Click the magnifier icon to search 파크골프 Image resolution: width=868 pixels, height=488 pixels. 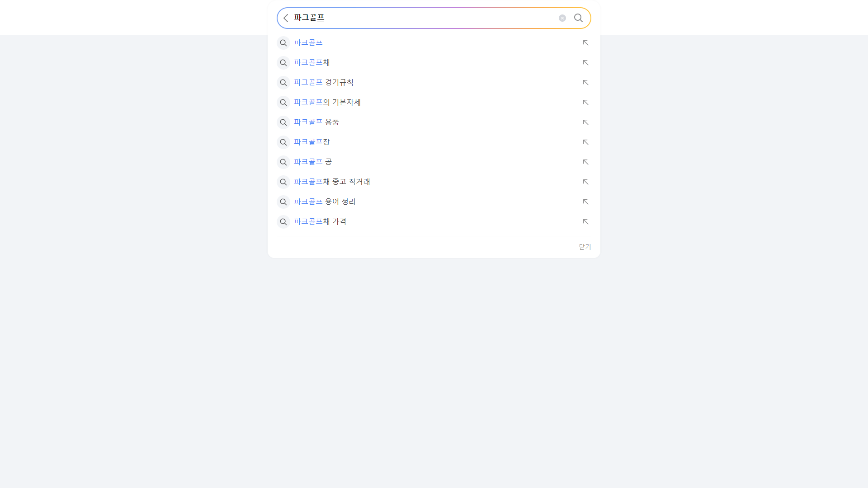click(579, 18)
